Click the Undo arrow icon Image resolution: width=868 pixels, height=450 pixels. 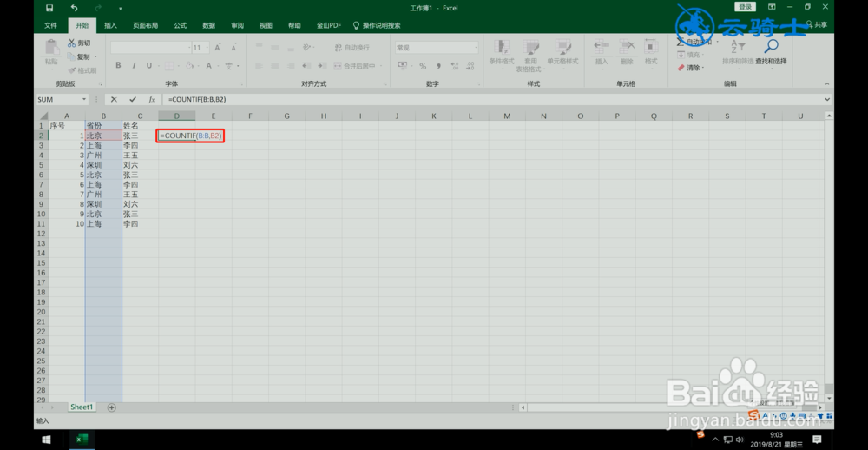(x=75, y=8)
